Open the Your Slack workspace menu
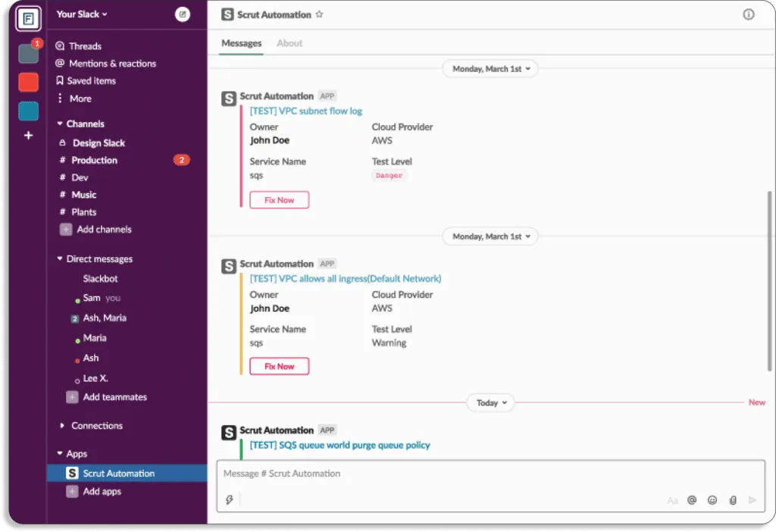Screen dimensions: 776x532 click(81, 14)
